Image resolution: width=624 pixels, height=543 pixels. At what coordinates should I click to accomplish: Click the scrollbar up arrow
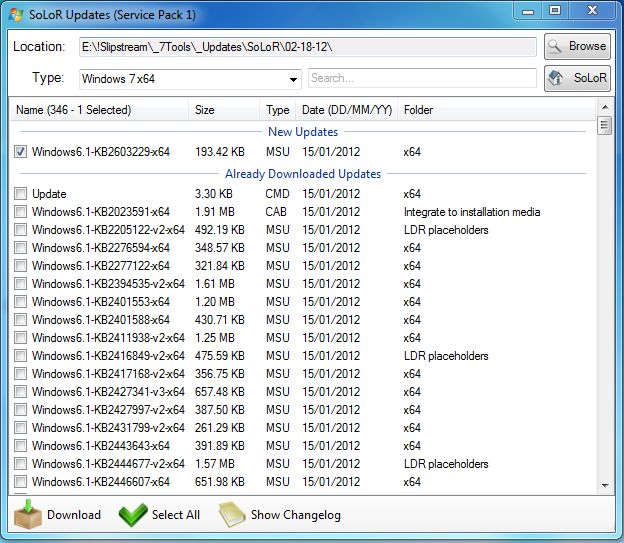[x=605, y=107]
